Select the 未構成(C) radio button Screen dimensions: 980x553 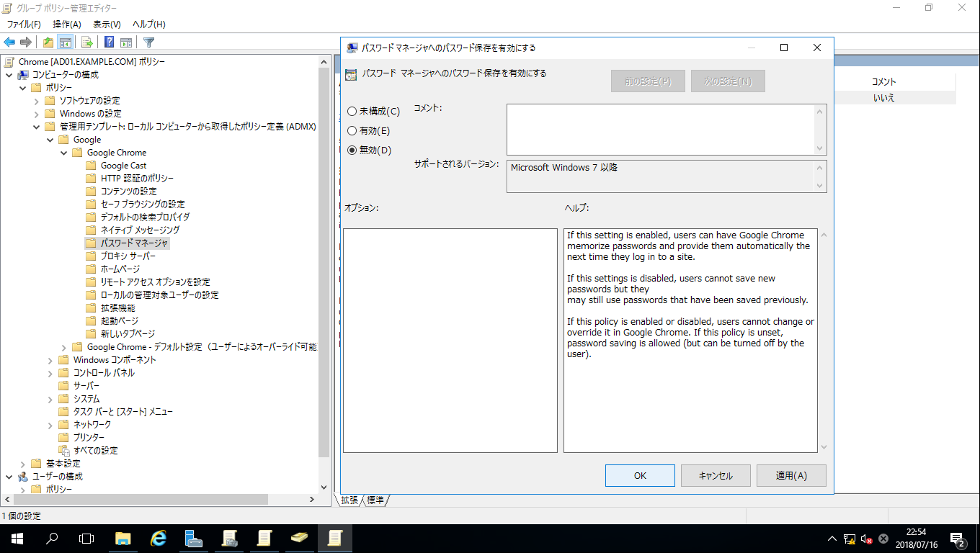click(352, 112)
